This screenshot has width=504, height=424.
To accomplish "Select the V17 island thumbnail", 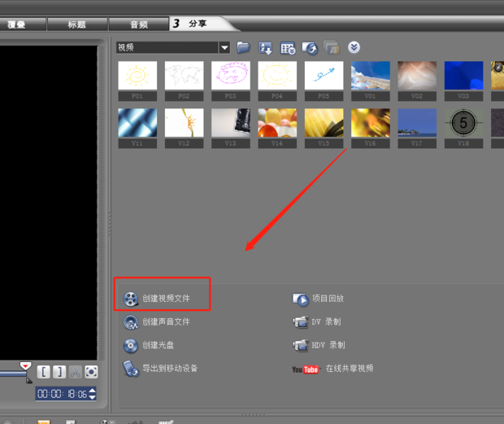I will tap(417, 123).
